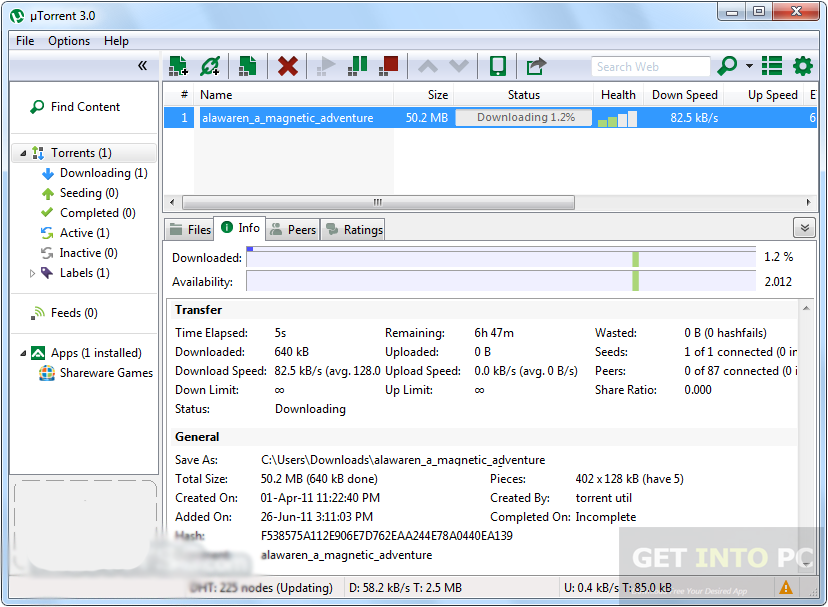
Task: Expand the Labels (1) node
Action: point(32,273)
